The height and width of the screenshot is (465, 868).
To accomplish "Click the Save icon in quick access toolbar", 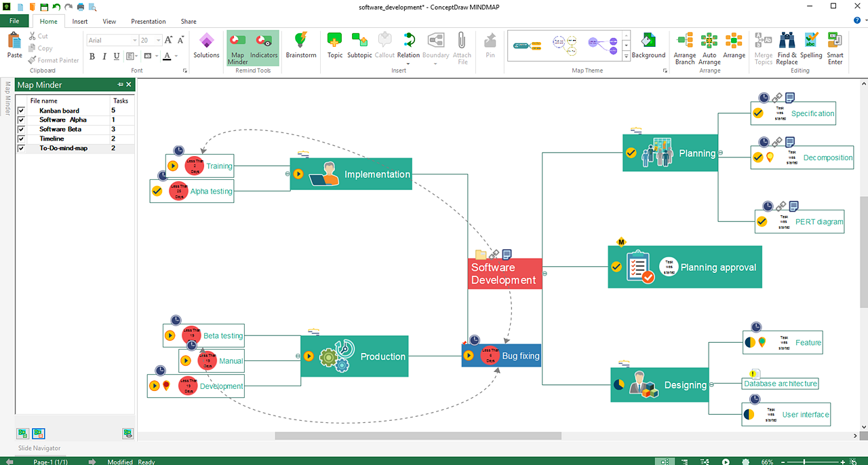I will (x=44, y=7).
